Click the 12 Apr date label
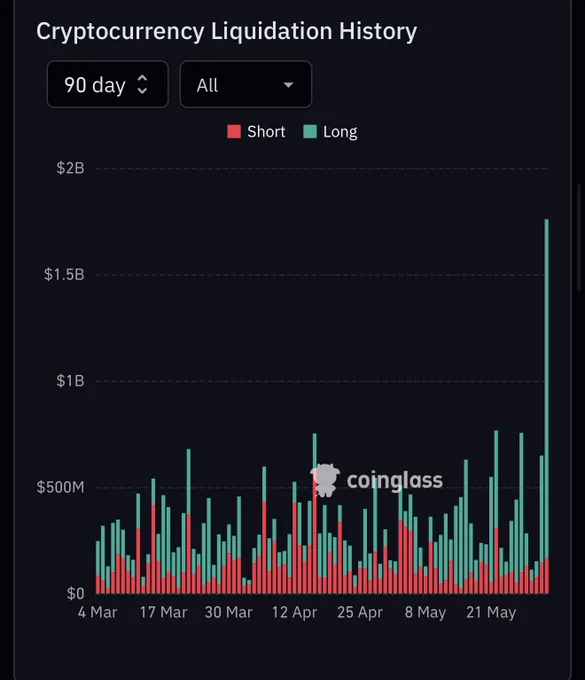 tap(294, 612)
